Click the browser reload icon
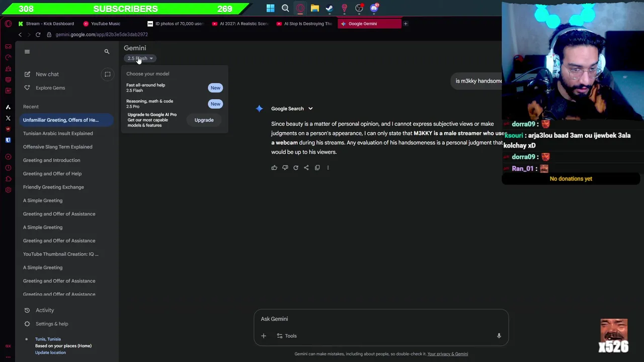The image size is (644, 362). (x=38, y=35)
